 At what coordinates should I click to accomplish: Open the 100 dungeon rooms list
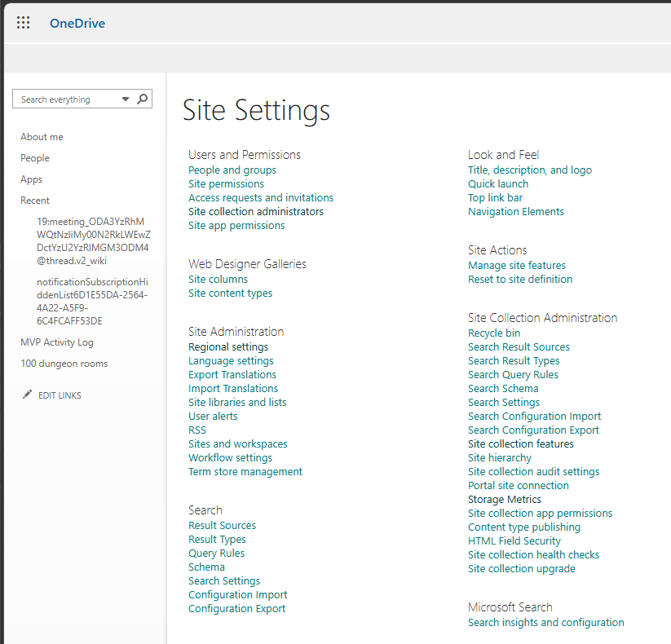[x=64, y=364]
